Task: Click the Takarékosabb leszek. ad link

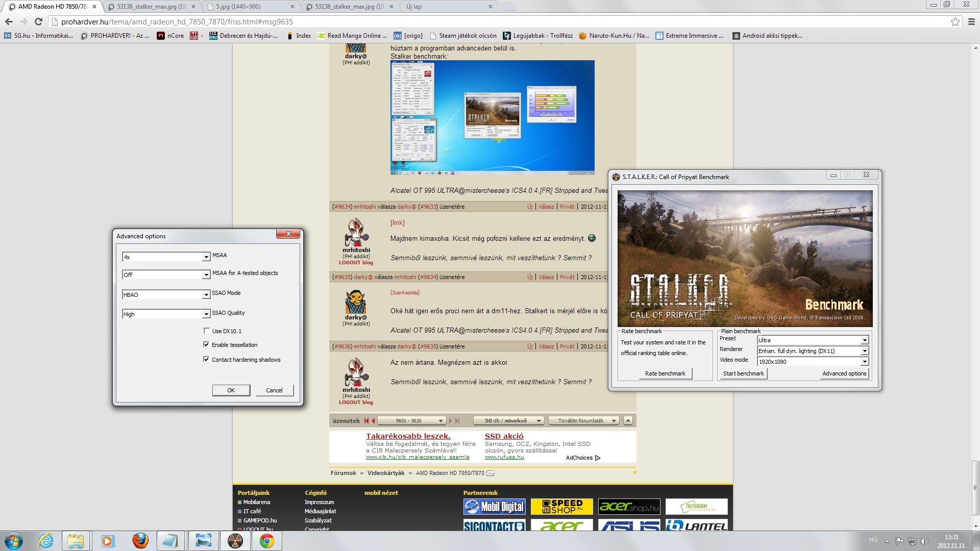Action: click(x=408, y=436)
